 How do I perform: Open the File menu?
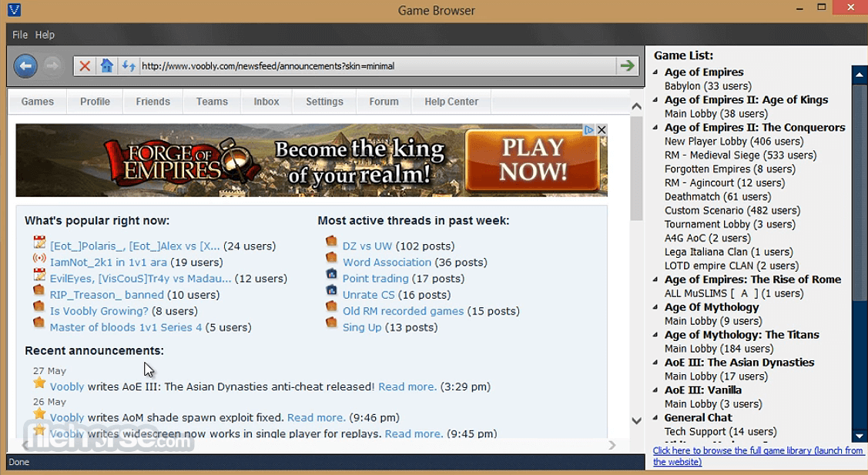(x=20, y=35)
